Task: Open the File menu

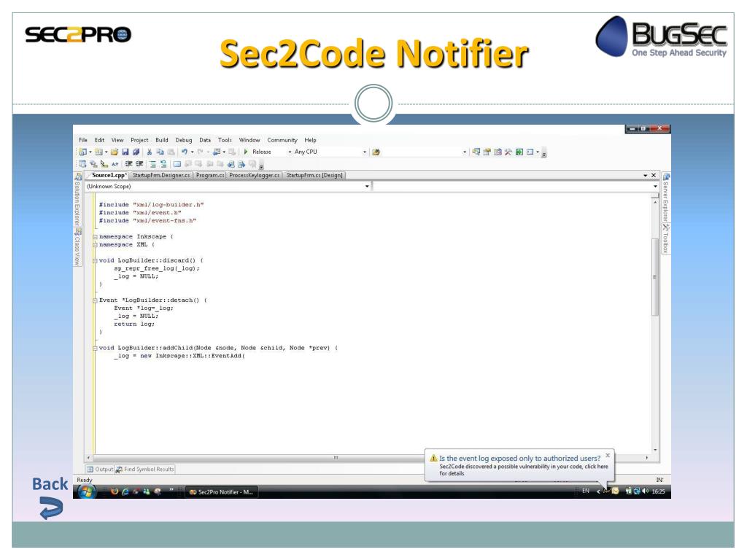Action: [83, 140]
